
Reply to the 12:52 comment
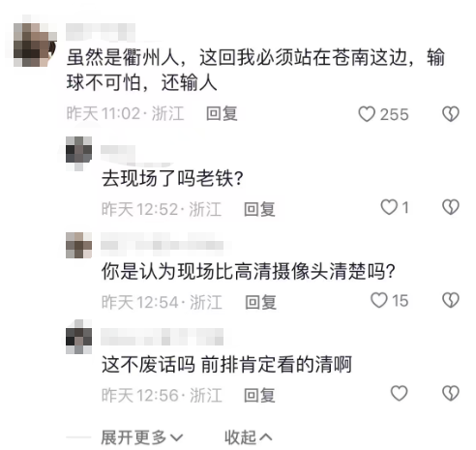point(259,209)
